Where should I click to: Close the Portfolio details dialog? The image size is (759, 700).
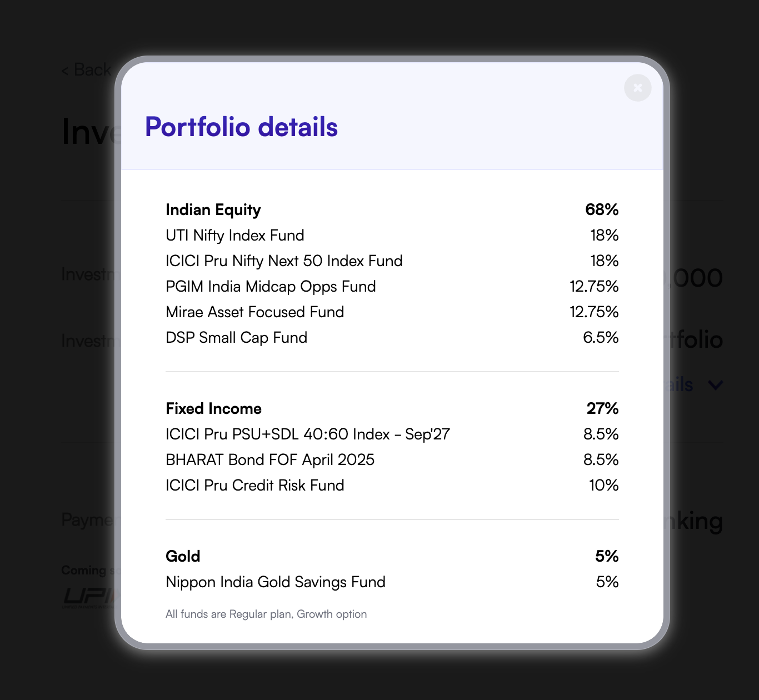637,88
